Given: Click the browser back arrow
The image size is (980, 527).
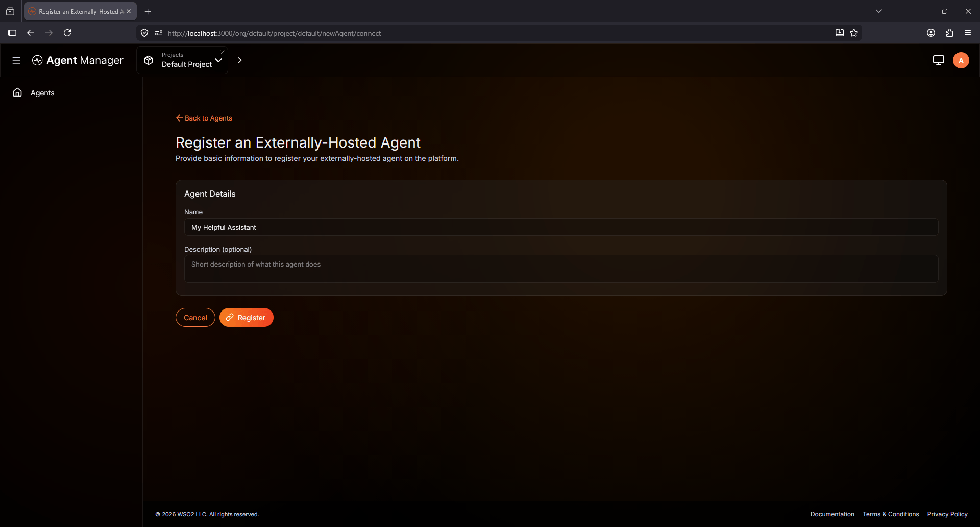Looking at the screenshot, I should (x=31, y=33).
